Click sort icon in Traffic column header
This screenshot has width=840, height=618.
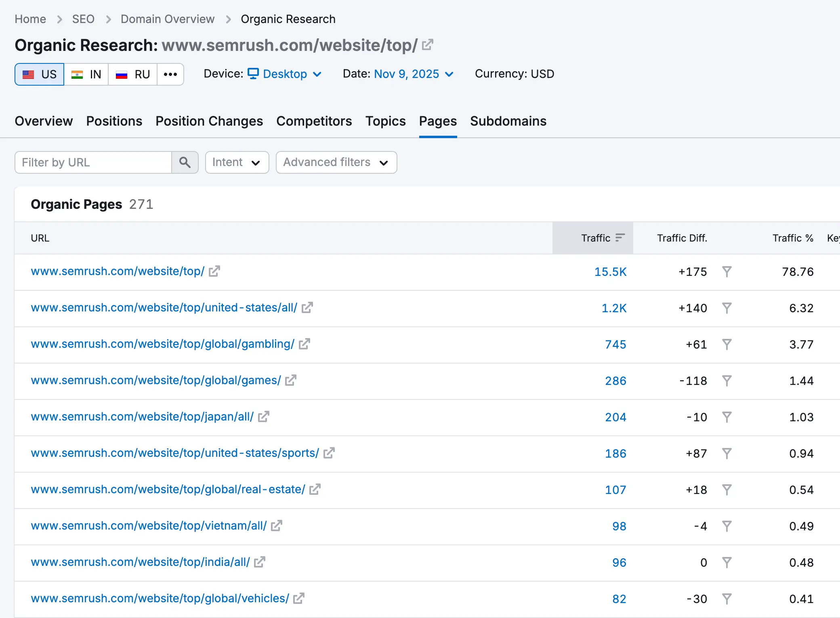(620, 238)
